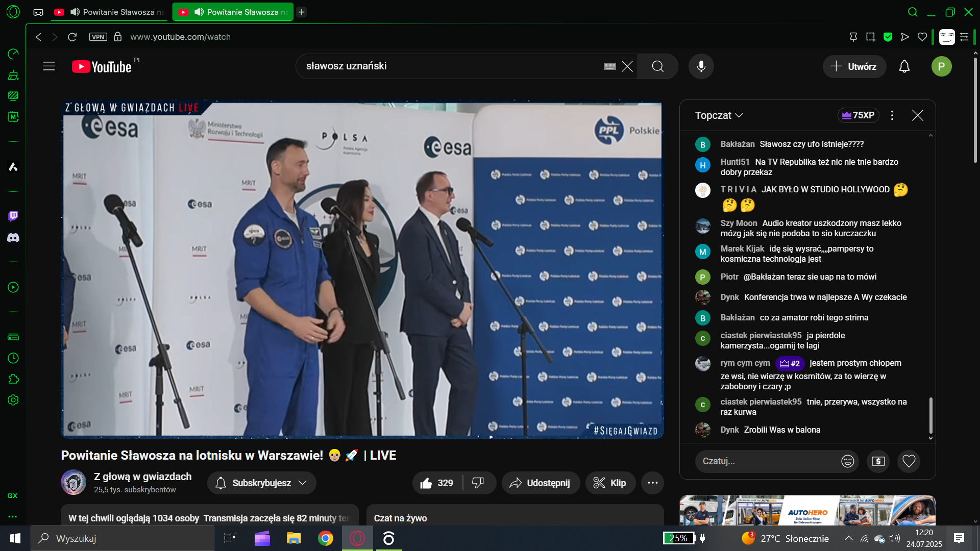Take a snapshot with the toolbar icon
980x551 pixels.
coord(871,37)
